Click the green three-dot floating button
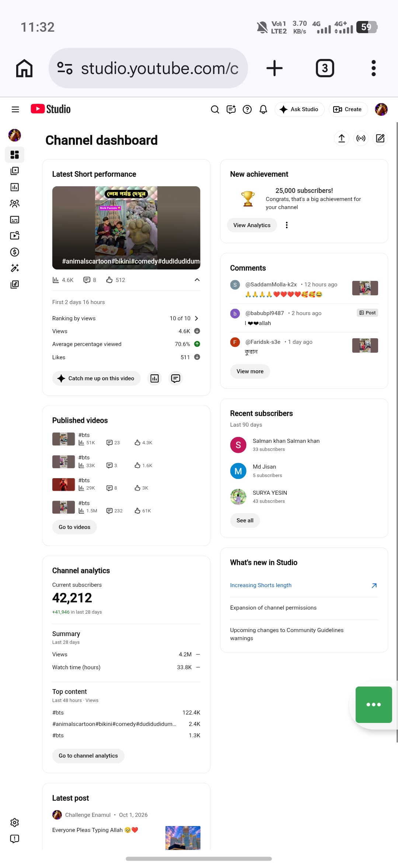The width and height of the screenshot is (398, 868). click(374, 705)
